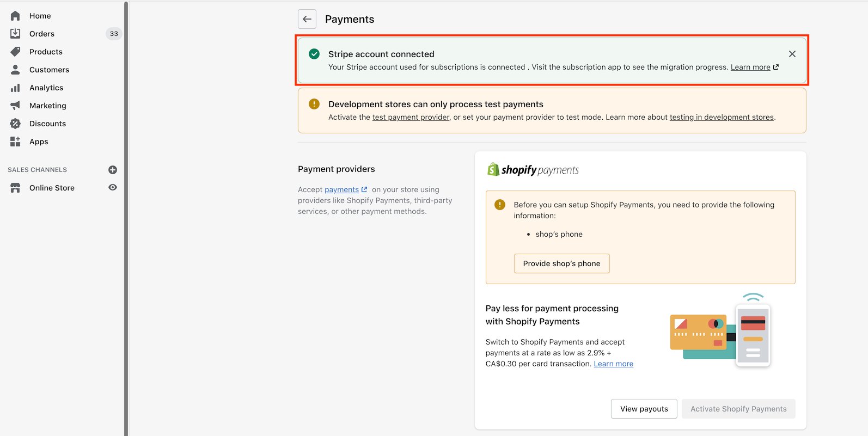The image size is (868, 436).
Task: Open Discounts in the sidebar menu
Action: 47,124
